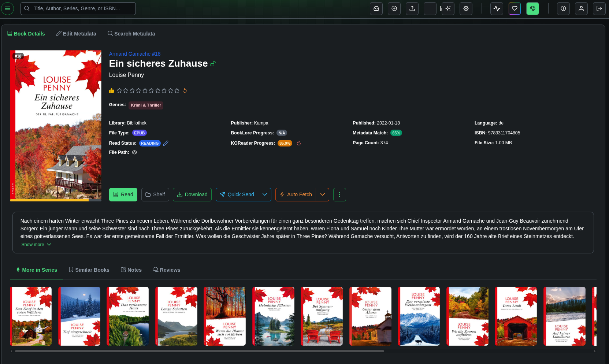
Task: Open the settings gear icon
Action: tap(466, 8)
